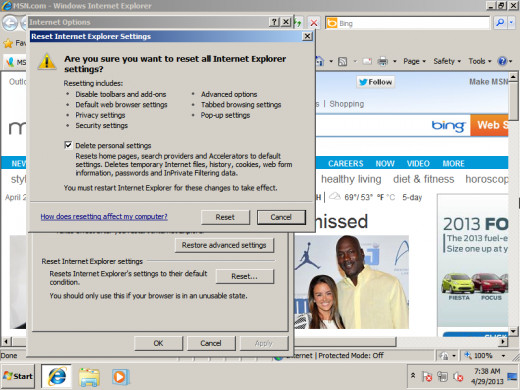This screenshot has width=520, height=390.
Task: Click the Home icon in the command bar
Action: (320, 61)
